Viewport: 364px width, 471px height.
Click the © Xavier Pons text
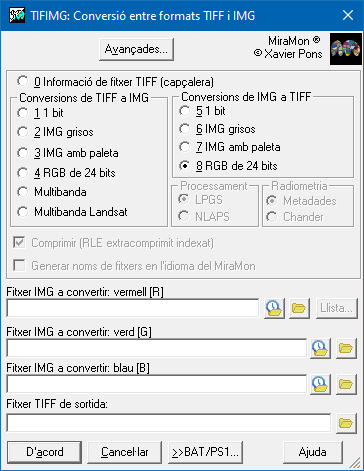click(288, 54)
